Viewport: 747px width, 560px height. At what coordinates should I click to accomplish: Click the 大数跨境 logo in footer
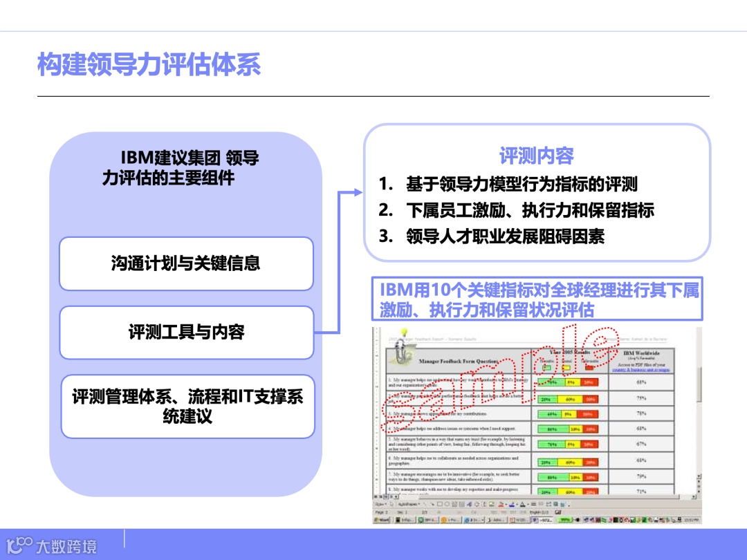point(51,545)
